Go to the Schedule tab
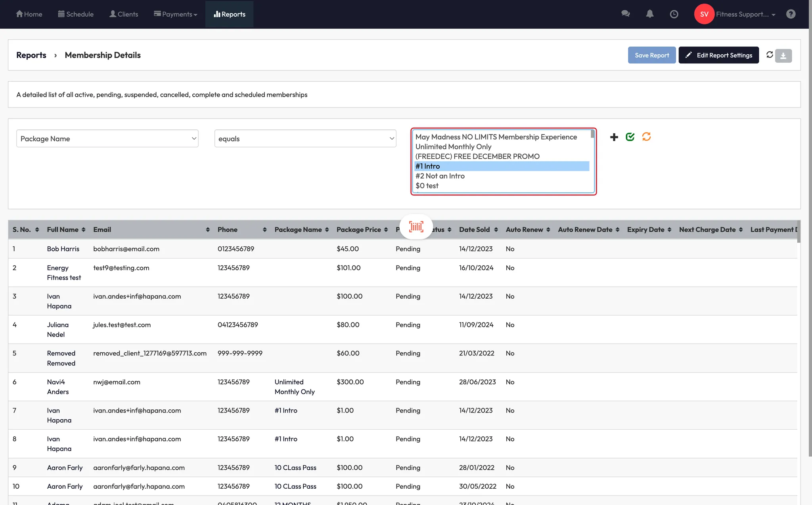The image size is (812, 505). click(76, 14)
